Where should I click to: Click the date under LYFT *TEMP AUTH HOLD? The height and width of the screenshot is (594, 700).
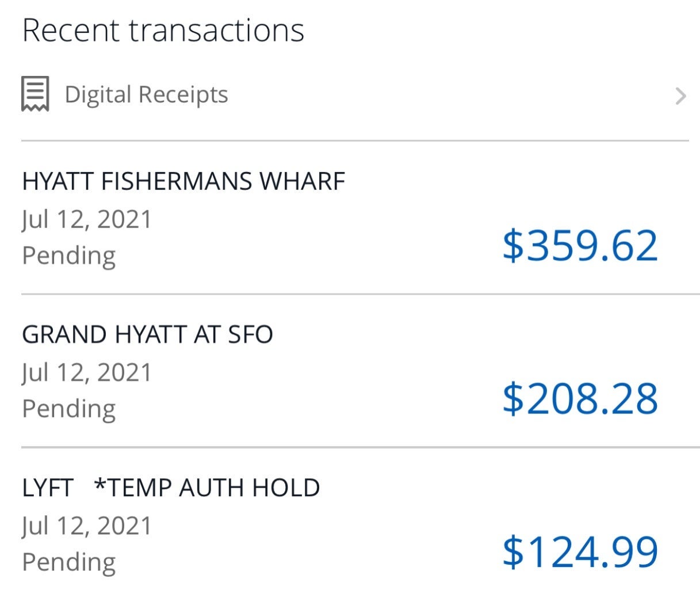click(87, 526)
